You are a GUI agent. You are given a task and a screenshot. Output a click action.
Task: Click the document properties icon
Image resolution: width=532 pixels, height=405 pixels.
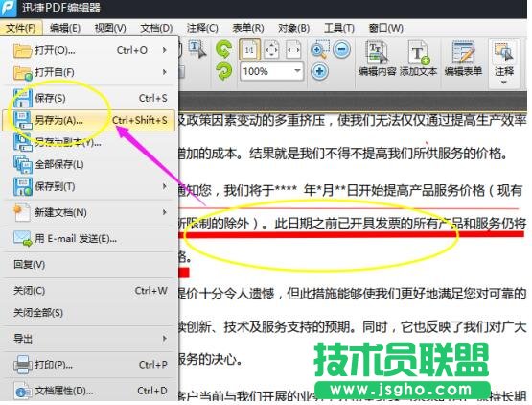[22, 391]
